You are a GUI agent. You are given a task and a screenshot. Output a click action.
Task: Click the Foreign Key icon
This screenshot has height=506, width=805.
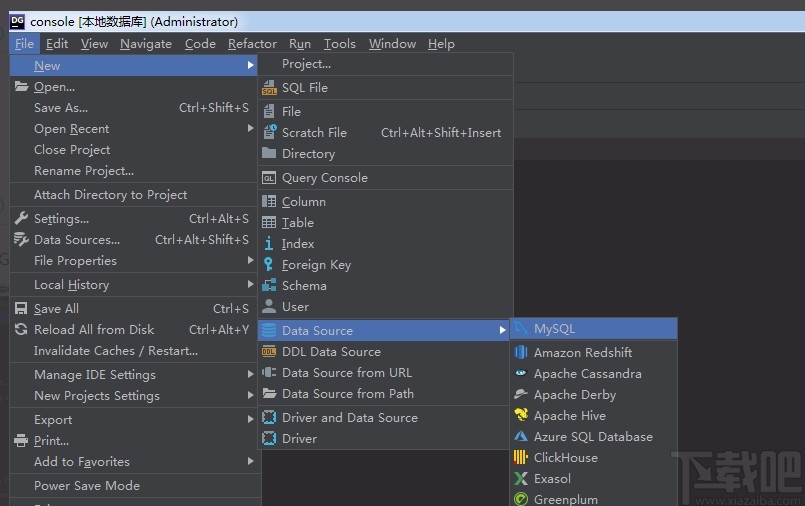[269, 265]
